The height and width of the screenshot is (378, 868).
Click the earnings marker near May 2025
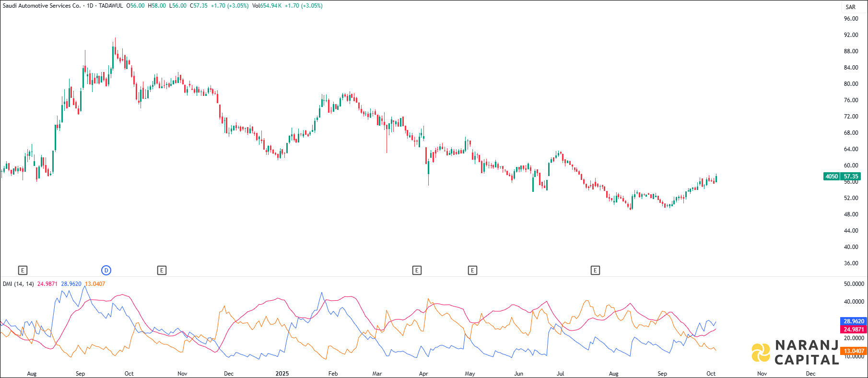pyautogui.click(x=472, y=271)
